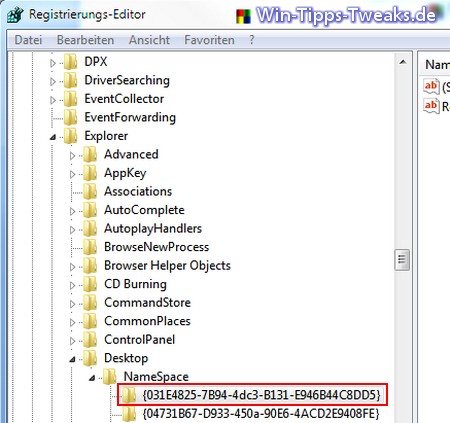Click the {04731B67-D933...} folder icon

(x=129, y=414)
